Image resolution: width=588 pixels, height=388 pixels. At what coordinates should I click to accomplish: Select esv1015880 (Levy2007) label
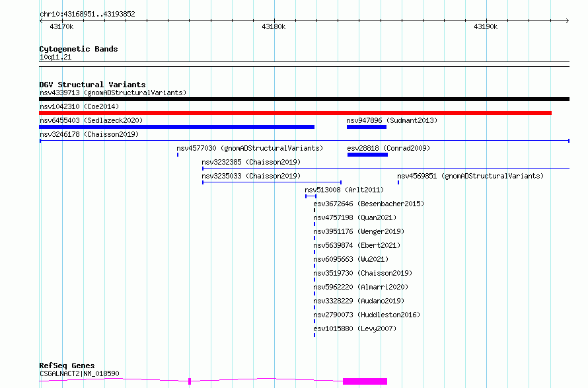pyautogui.click(x=355, y=329)
